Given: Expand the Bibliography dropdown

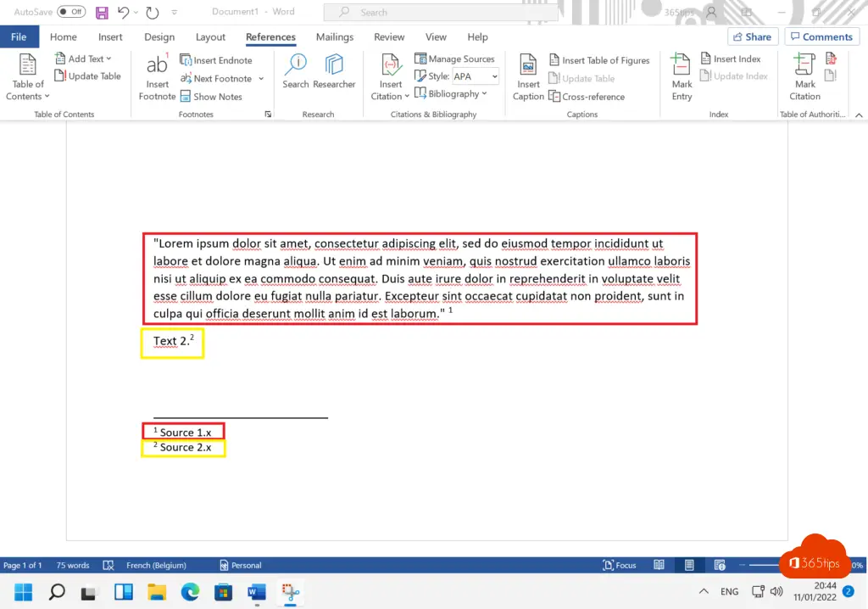Looking at the screenshot, I should (453, 93).
